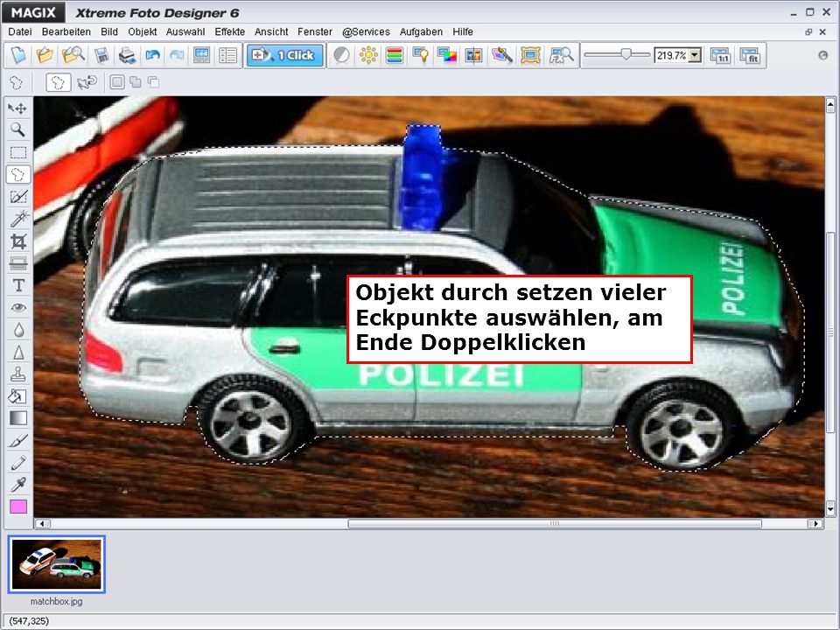Open a file with the folder icon
This screenshot has width=840, height=630.
(45, 55)
